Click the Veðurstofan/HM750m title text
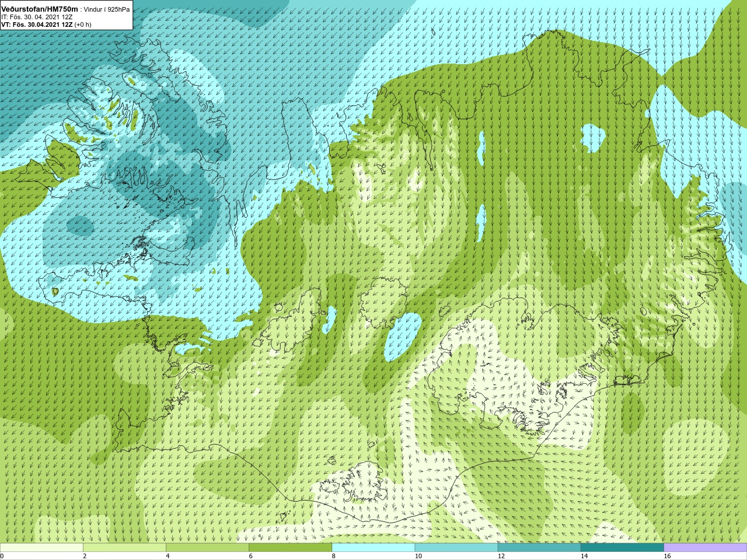 [x=40, y=9]
